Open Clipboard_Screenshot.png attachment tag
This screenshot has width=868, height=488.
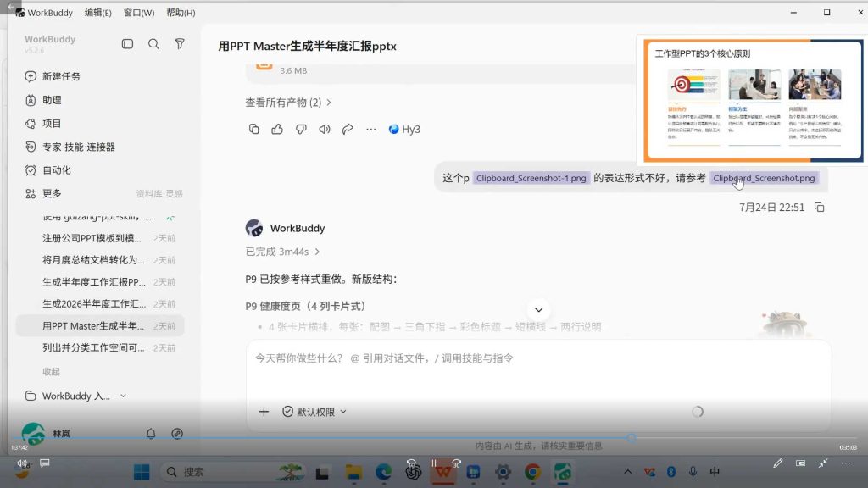pos(764,178)
